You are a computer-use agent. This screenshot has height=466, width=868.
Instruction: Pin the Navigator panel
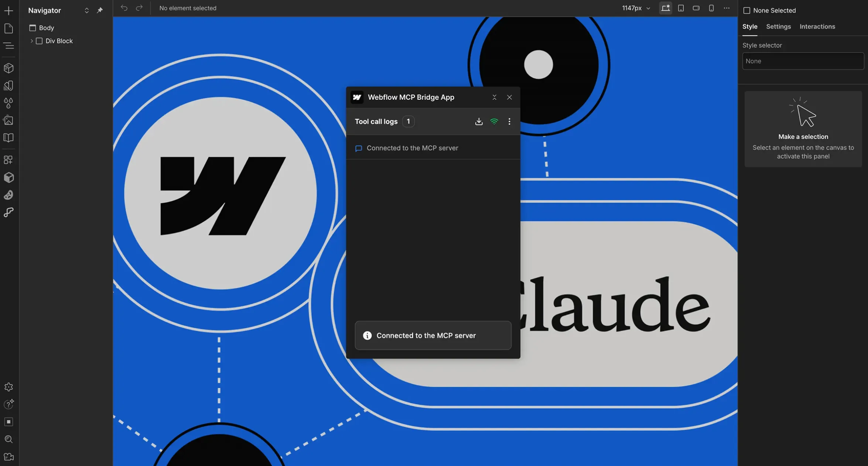point(100,10)
